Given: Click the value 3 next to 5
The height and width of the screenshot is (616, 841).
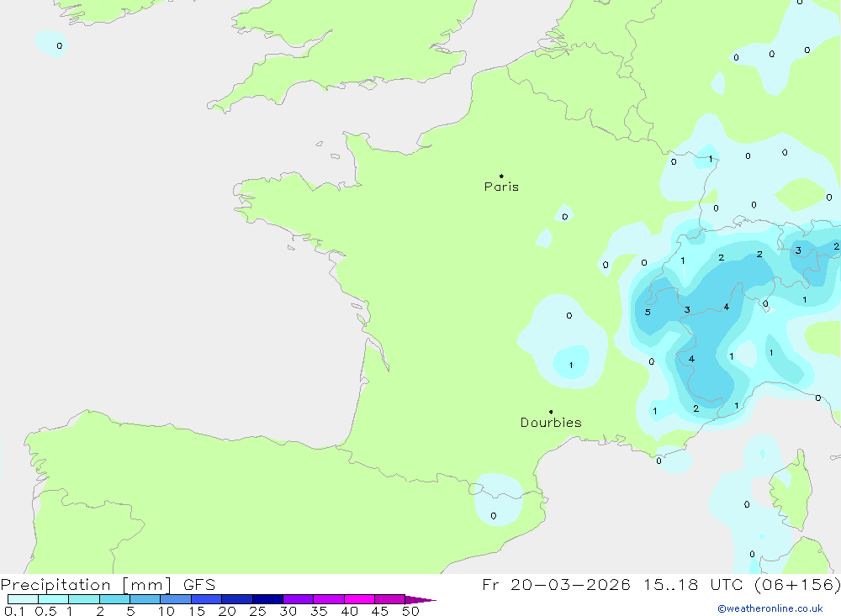Looking at the screenshot, I should (x=687, y=310).
